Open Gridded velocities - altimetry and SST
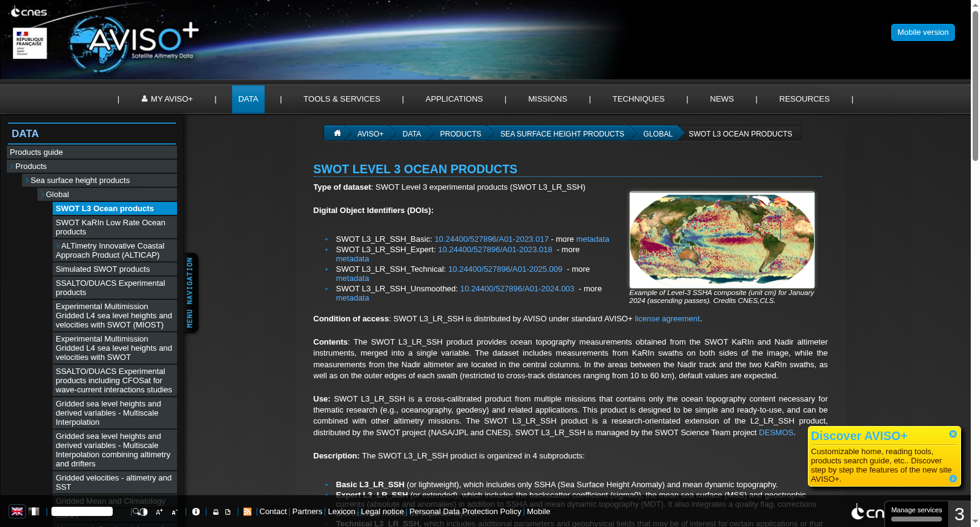 tap(115, 482)
